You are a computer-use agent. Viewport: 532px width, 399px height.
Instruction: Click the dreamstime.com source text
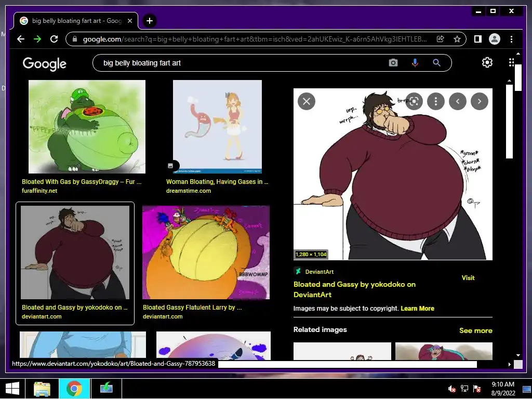click(188, 191)
